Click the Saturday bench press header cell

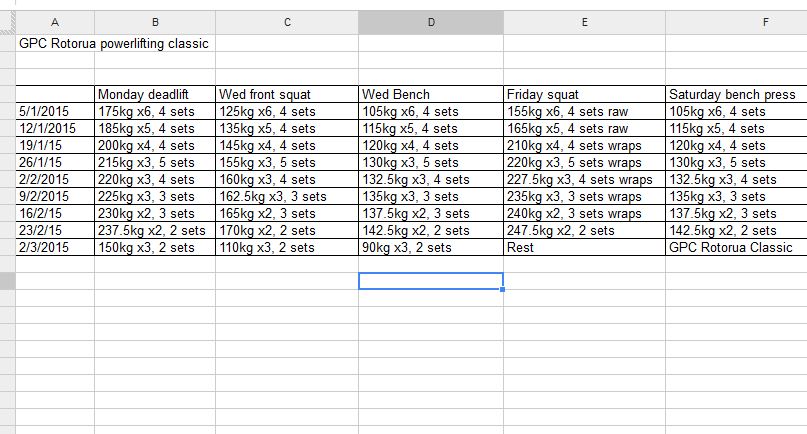(736, 95)
